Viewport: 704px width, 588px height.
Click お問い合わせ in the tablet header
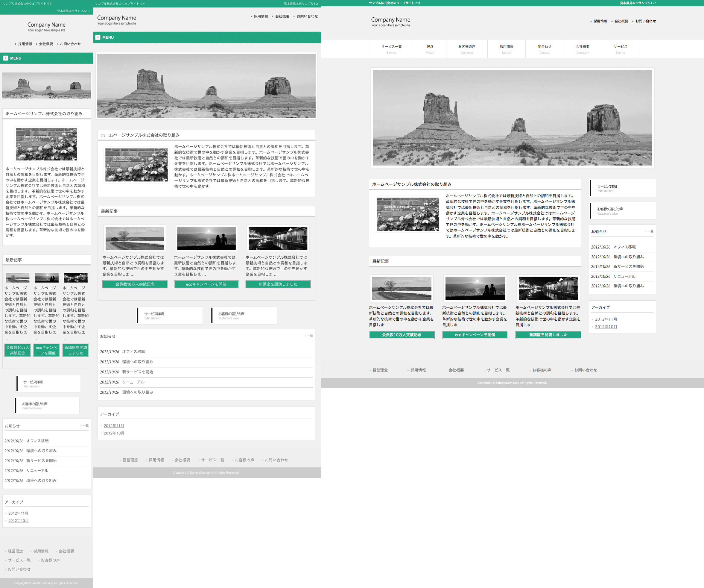(x=307, y=16)
